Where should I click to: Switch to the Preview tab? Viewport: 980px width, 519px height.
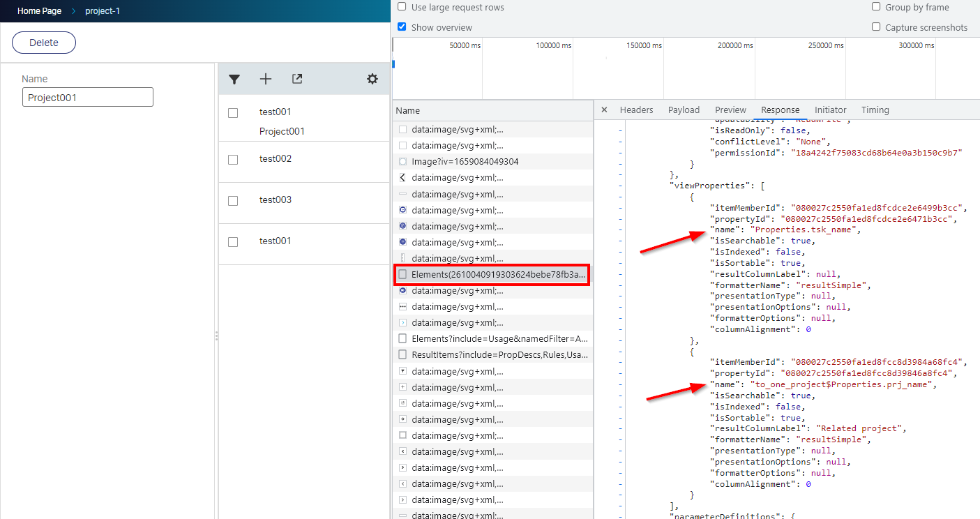point(730,110)
